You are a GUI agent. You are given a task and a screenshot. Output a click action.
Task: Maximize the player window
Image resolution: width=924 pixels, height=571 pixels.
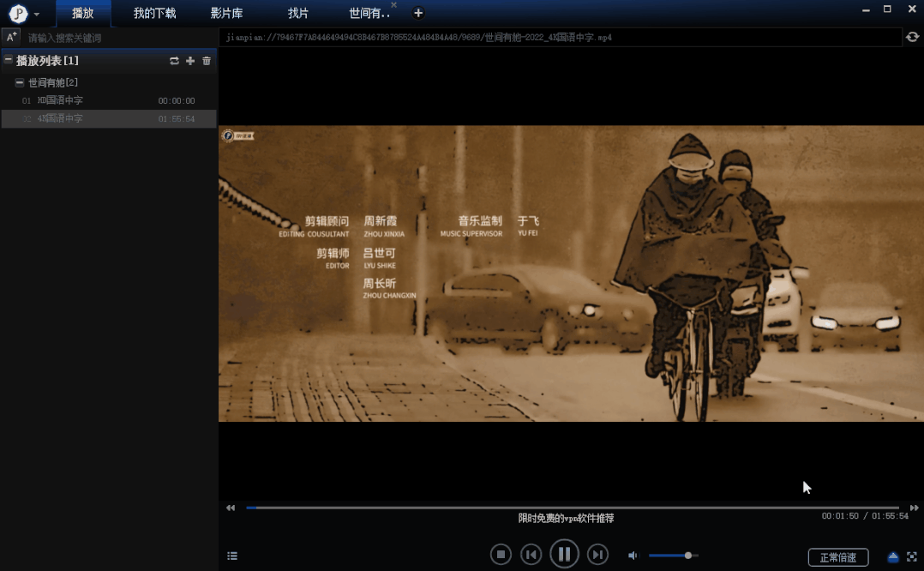[887, 9]
